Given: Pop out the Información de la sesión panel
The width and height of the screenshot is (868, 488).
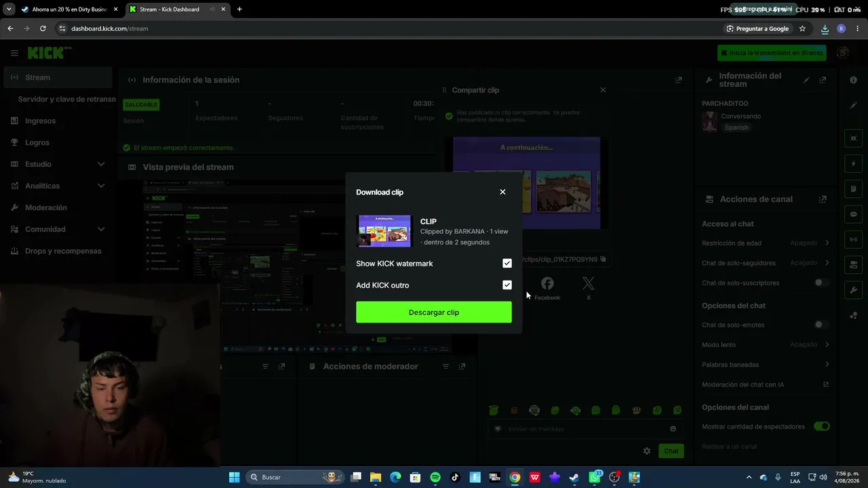Looking at the screenshot, I should point(678,80).
